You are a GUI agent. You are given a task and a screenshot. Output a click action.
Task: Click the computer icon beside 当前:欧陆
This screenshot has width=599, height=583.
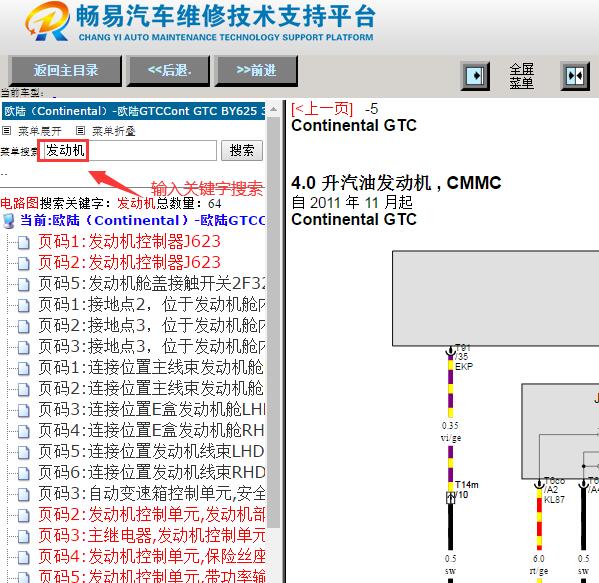[x=8, y=221]
